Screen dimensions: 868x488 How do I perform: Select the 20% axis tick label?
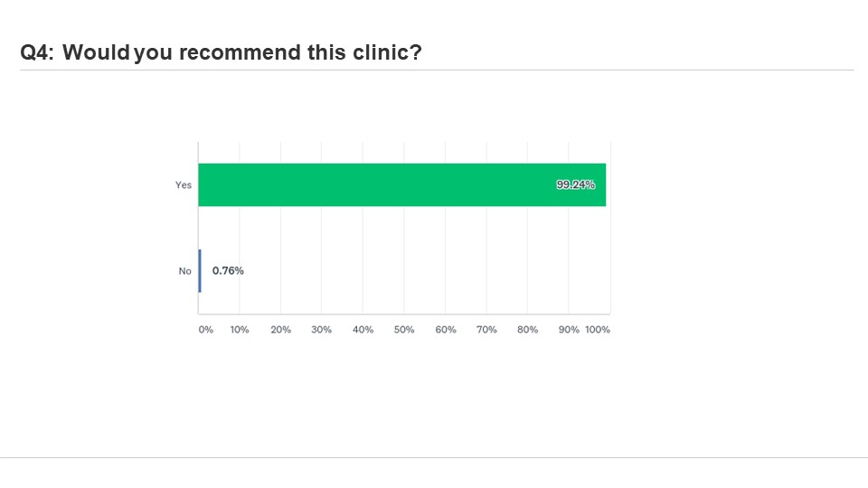point(281,330)
